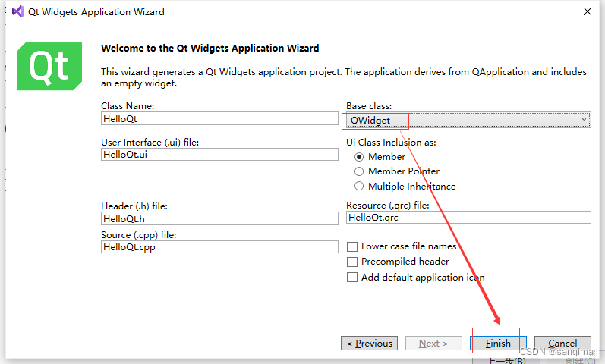
Task: Click the 'Base class:' label
Action: pyautogui.click(x=369, y=106)
